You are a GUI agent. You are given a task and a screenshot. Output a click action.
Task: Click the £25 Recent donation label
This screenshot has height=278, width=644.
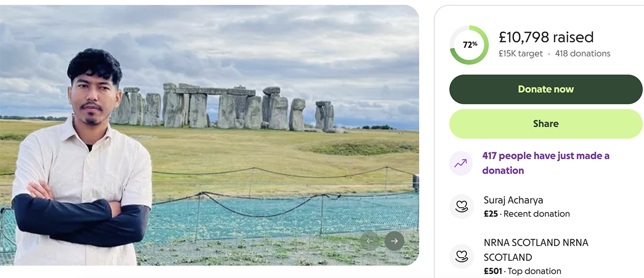[526, 214]
